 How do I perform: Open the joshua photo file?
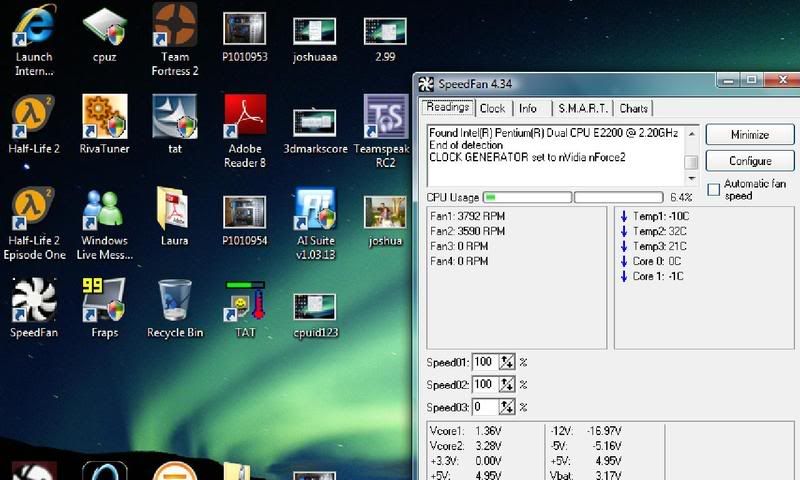click(x=385, y=221)
